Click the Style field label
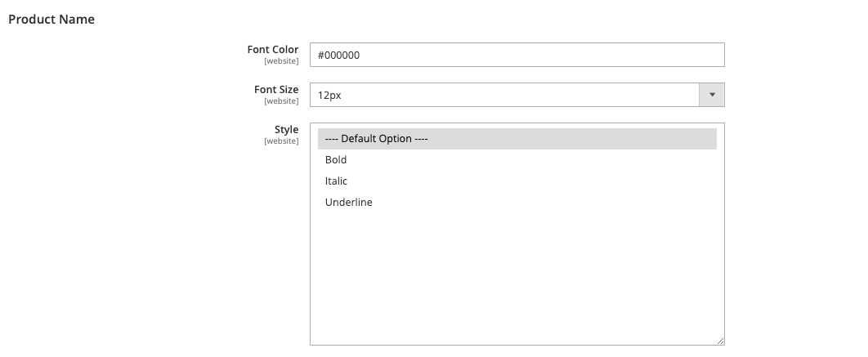 coord(286,130)
